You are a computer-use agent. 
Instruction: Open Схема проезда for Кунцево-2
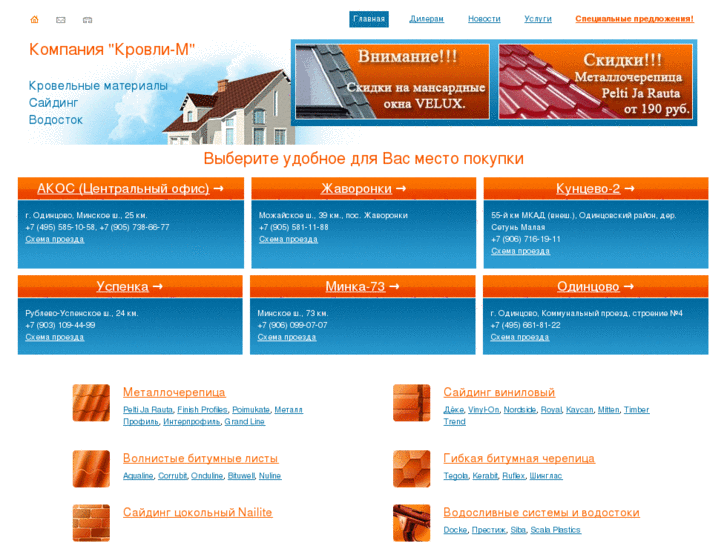pos(521,251)
